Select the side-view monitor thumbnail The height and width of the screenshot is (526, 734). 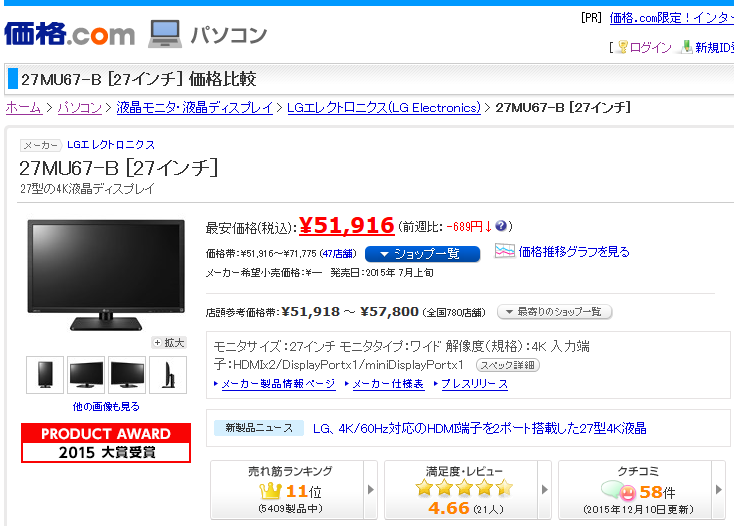(x=168, y=375)
